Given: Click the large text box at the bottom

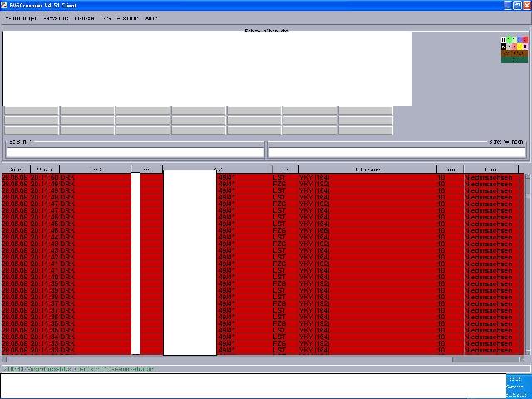Looking at the screenshot, I should [249, 386].
